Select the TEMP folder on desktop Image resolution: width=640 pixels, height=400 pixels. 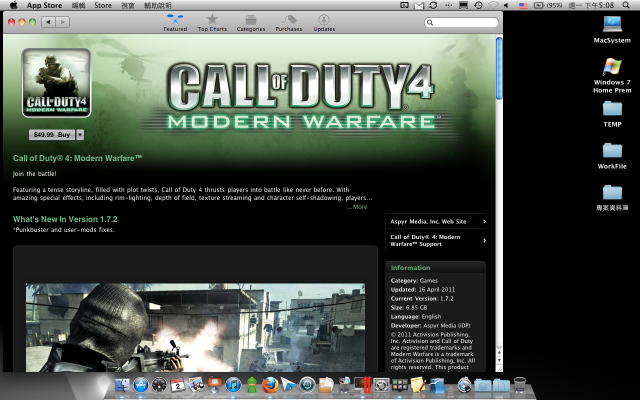pos(612,114)
